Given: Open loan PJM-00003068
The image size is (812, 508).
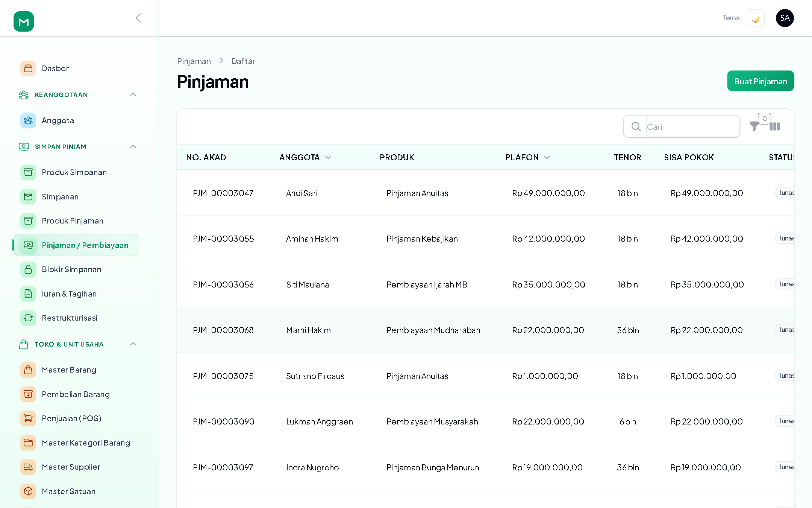Looking at the screenshot, I should pyautogui.click(x=223, y=330).
